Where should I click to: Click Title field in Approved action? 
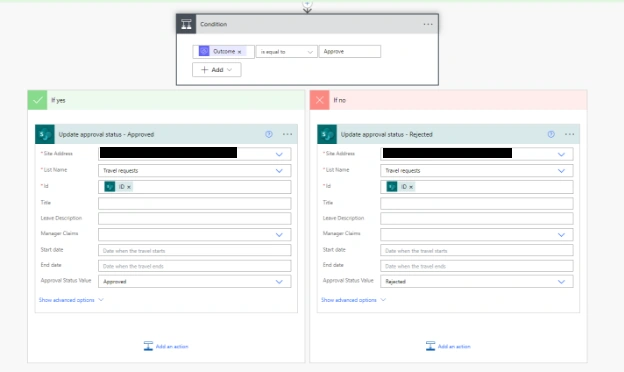coord(195,203)
